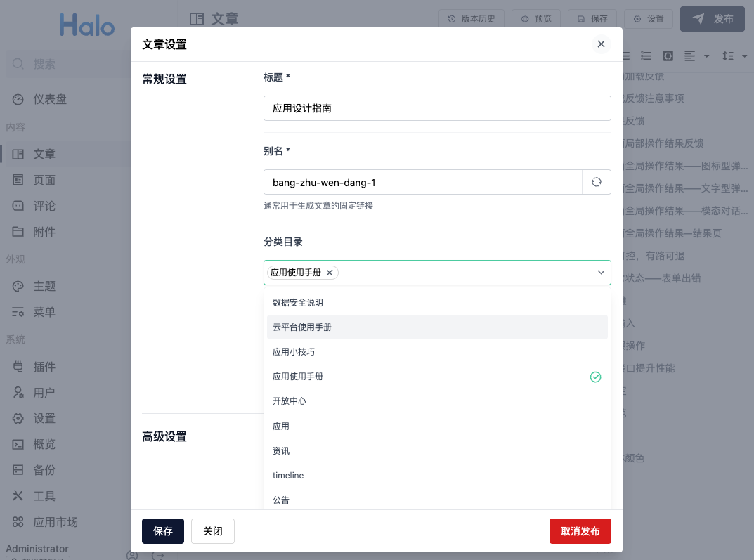
Task: Click the red 取消发布 button
Action: coord(580,531)
